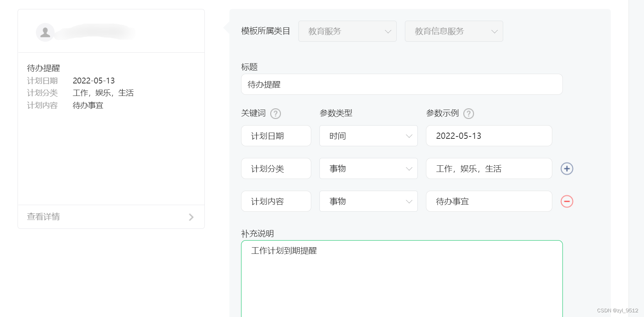Click the 标题 input field with 待办提醒
The image size is (644, 317).
click(x=402, y=84)
